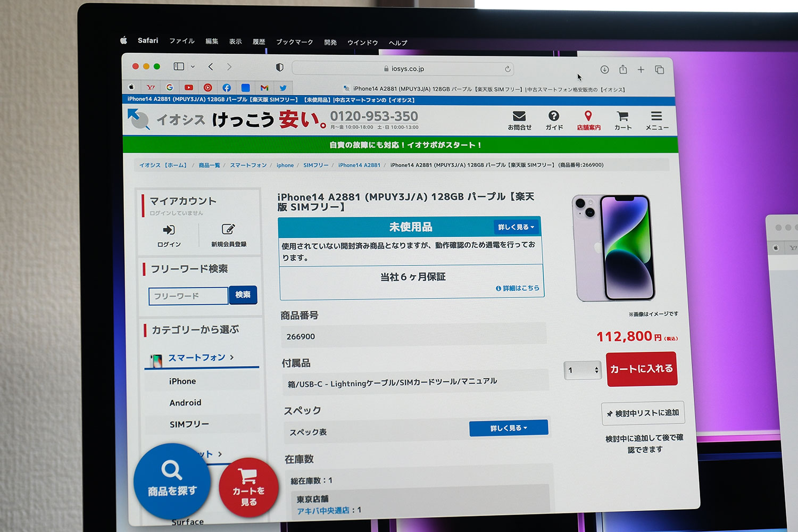This screenshot has height=532, width=798.
Task: Click 検討中リストに追加 button
Action: click(643, 413)
